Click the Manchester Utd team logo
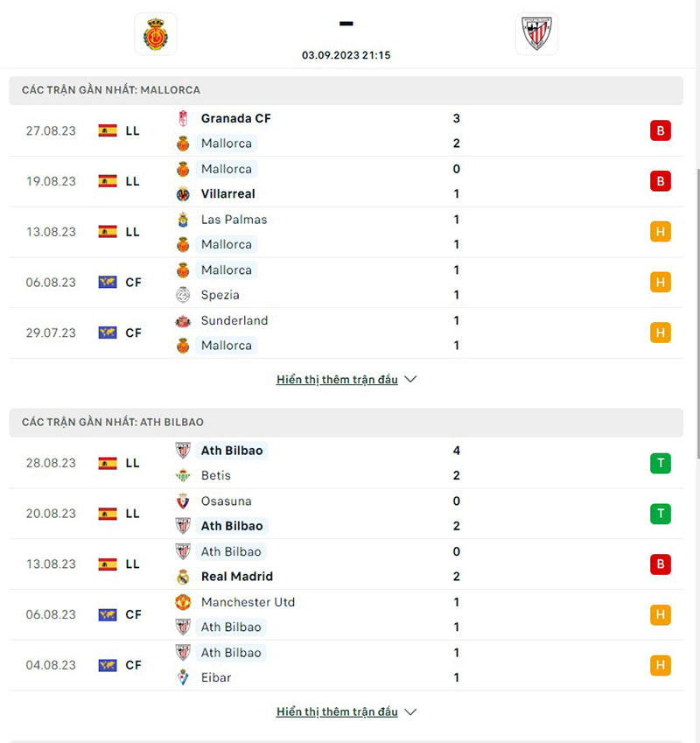This screenshot has width=700, height=743. [x=183, y=602]
